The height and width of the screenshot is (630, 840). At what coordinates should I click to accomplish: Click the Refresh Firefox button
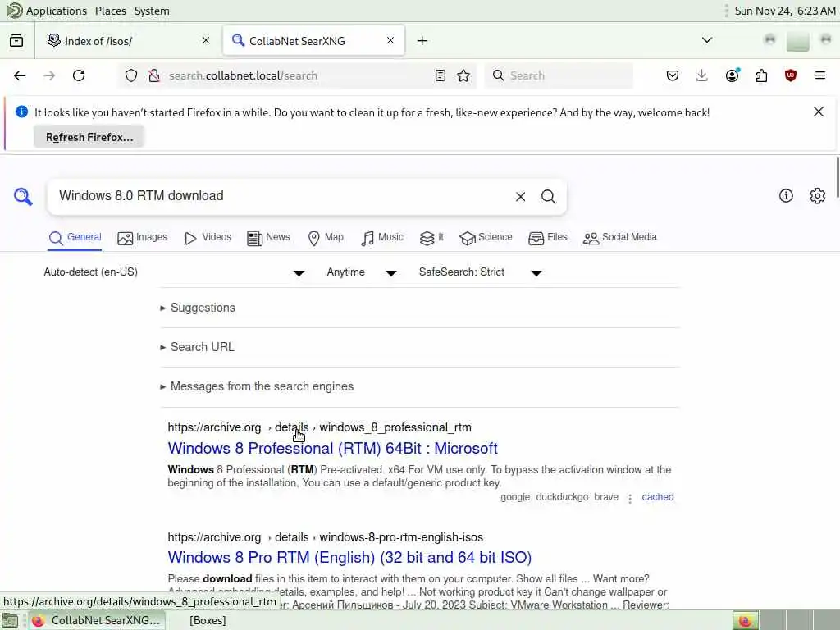tap(89, 137)
